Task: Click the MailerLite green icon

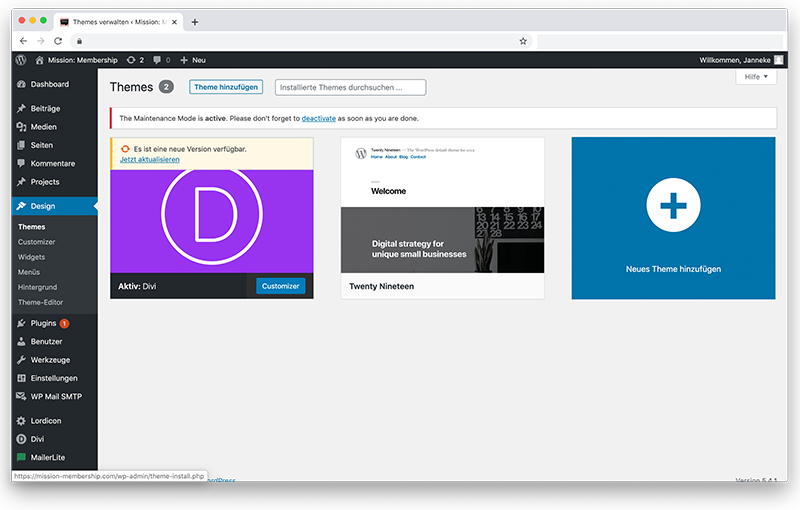Action: coord(21,457)
